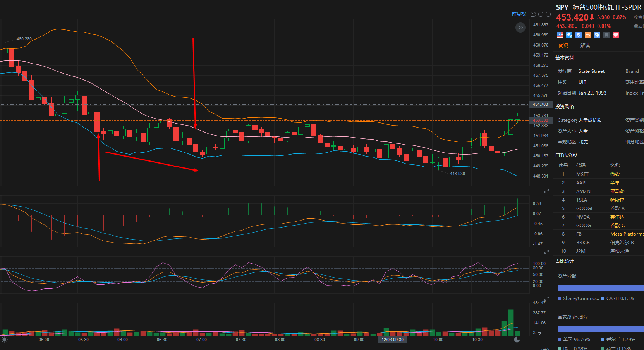This screenshot has height=350, width=644.
Task: Click the 苹果 company name
Action: [615, 183]
